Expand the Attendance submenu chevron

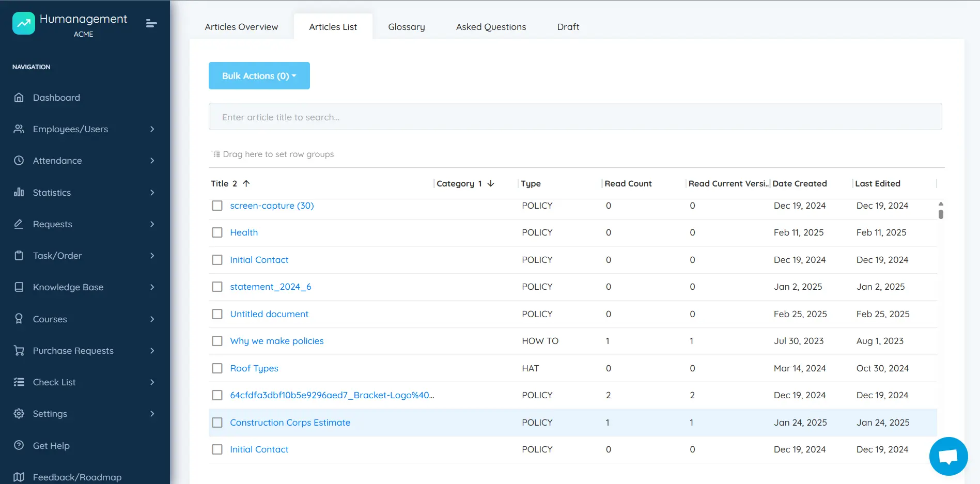[x=152, y=161]
